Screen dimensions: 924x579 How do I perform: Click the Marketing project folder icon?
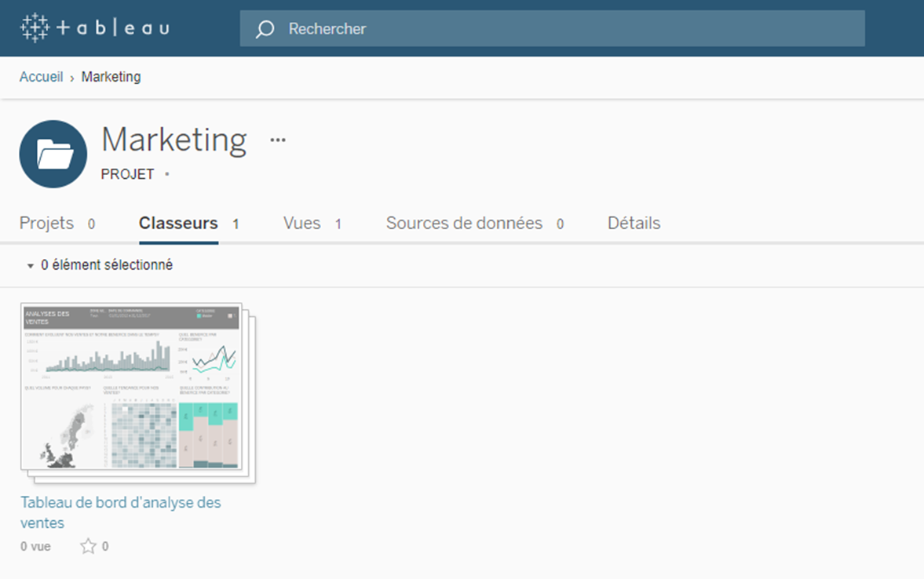click(53, 154)
